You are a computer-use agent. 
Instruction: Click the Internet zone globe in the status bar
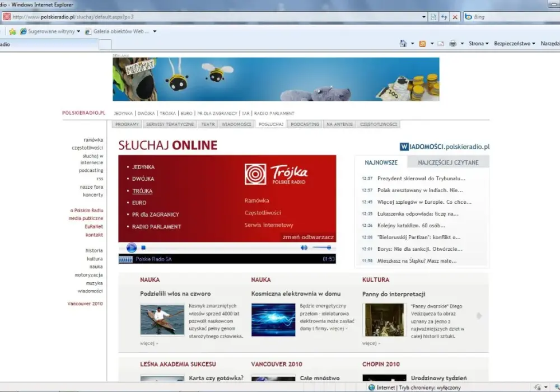click(x=371, y=388)
